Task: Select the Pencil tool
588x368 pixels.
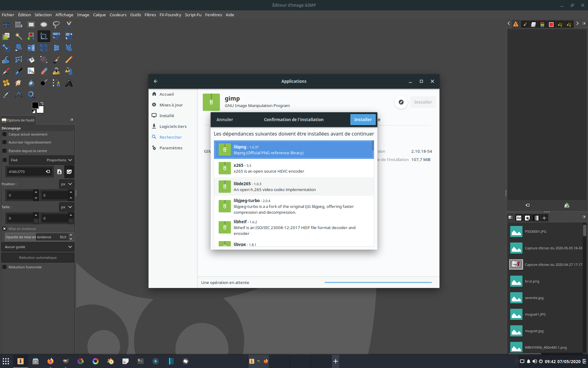Action: 69,59
